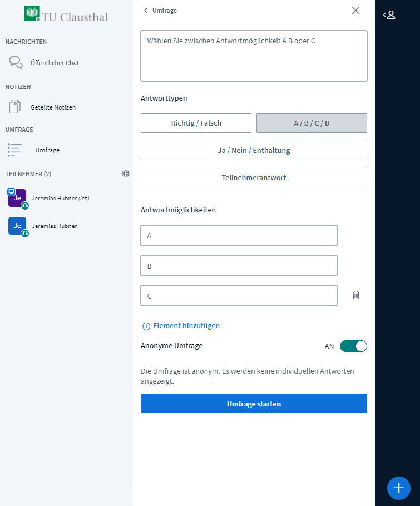Select the second Jeremias Hübner participant

click(x=55, y=226)
